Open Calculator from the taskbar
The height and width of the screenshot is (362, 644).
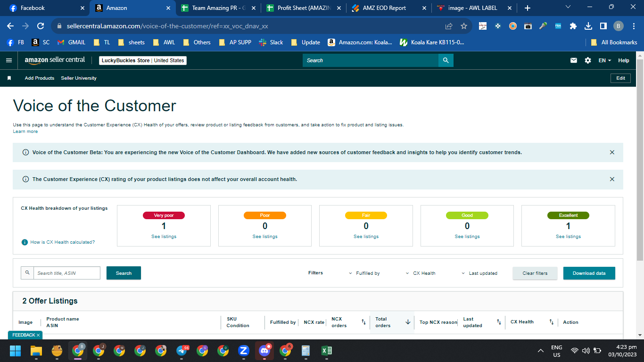(306, 351)
